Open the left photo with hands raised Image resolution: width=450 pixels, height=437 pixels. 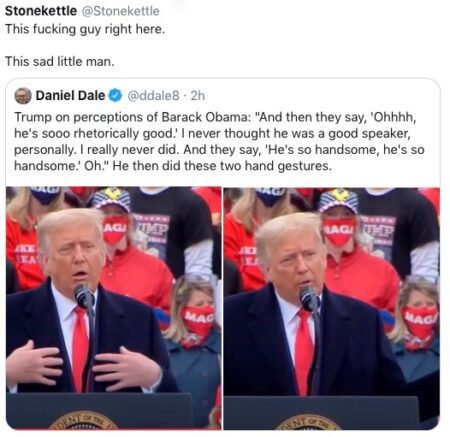(114, 308)
